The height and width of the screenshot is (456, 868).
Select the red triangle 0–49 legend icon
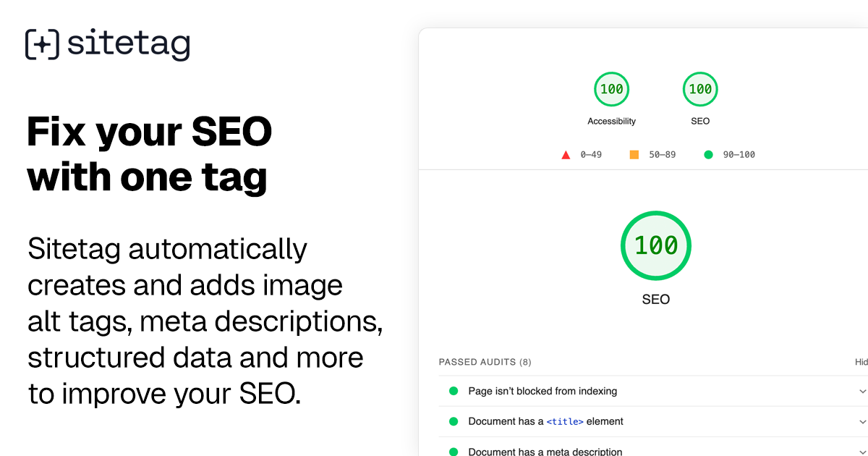point(566,154)
